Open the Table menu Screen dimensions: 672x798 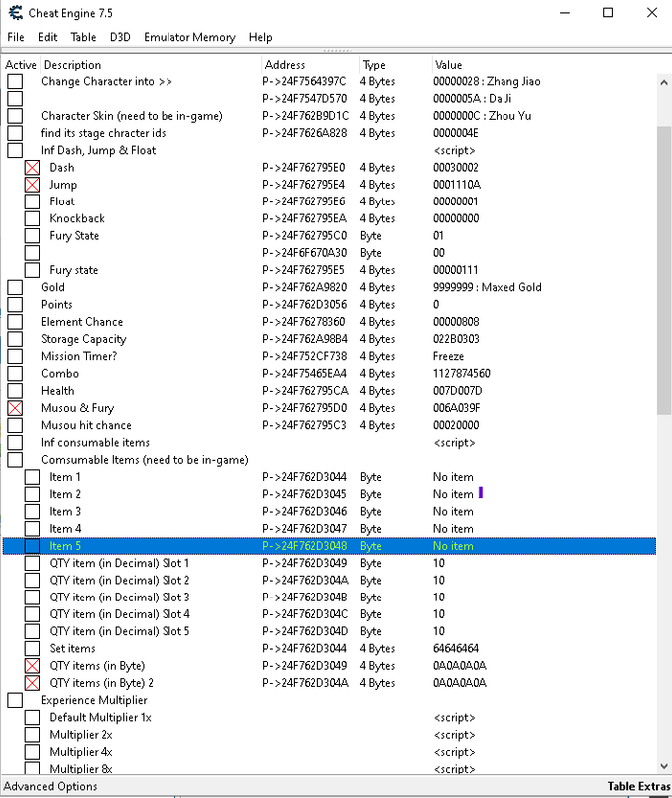83,37
